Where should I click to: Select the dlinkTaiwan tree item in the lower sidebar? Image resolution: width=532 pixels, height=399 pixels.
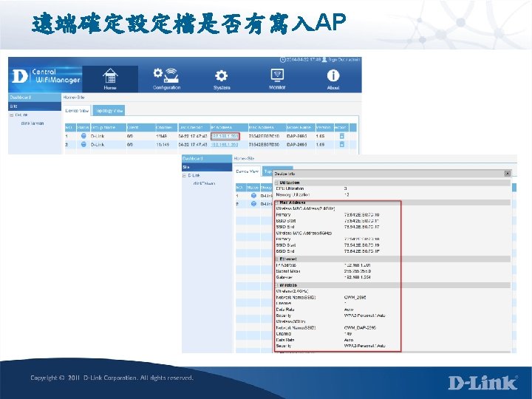[204, 183]
